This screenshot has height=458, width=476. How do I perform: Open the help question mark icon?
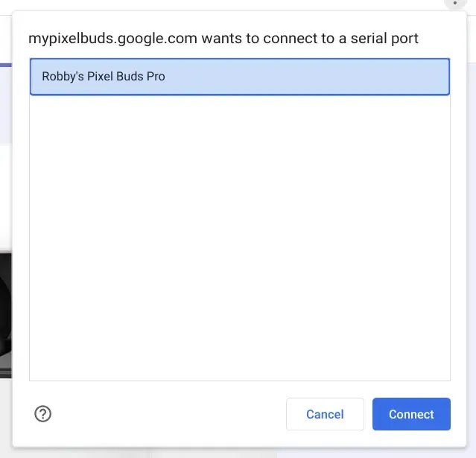[43, 414]
